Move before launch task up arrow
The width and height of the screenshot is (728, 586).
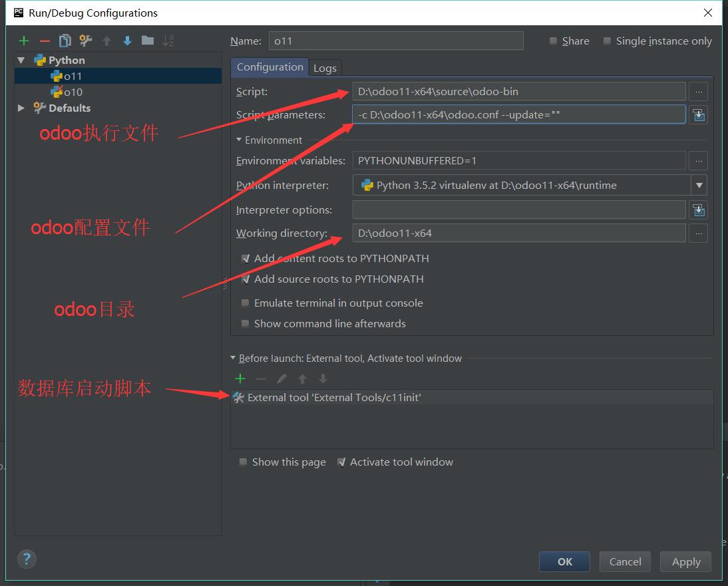coord(302,378)
